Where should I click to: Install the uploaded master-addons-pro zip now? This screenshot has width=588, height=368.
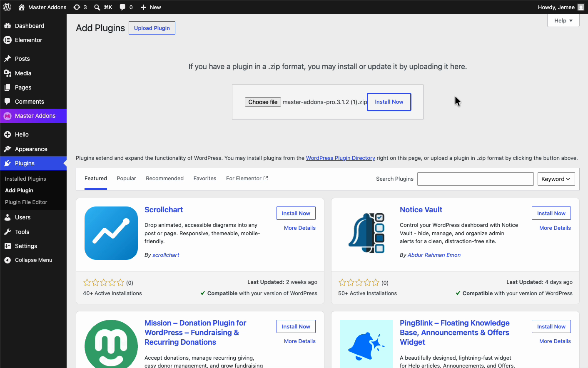389,102
